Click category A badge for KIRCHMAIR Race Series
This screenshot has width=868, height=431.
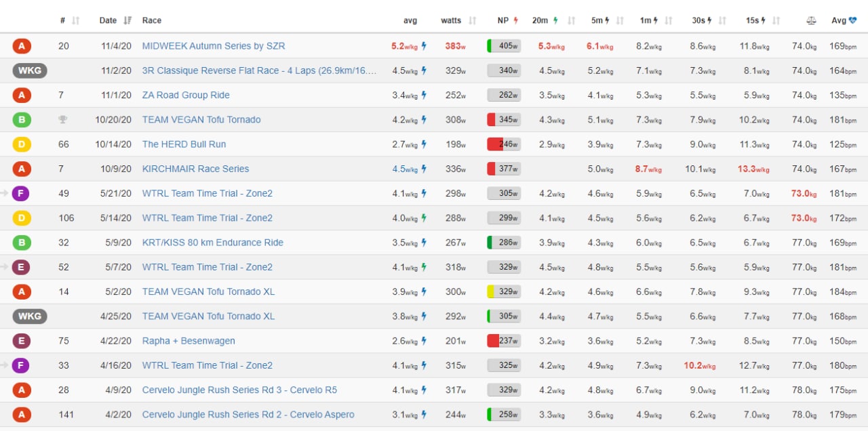[22, 169]
